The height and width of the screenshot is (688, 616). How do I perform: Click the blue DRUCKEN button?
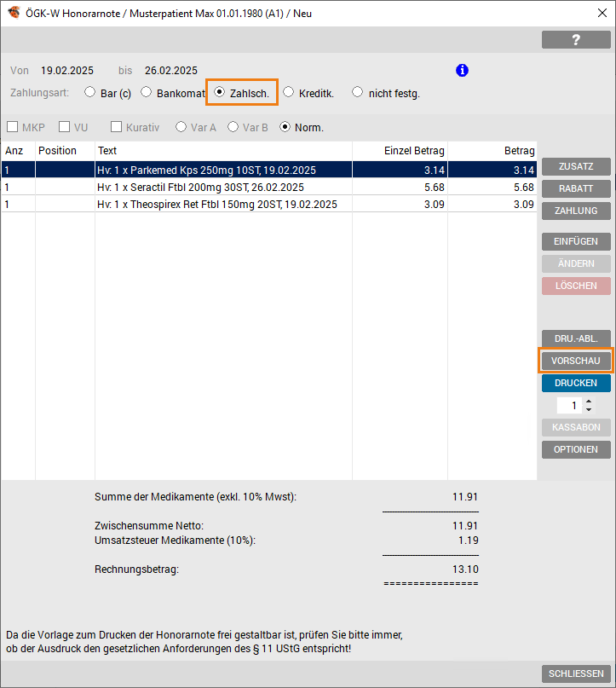(x=576, y=383)
